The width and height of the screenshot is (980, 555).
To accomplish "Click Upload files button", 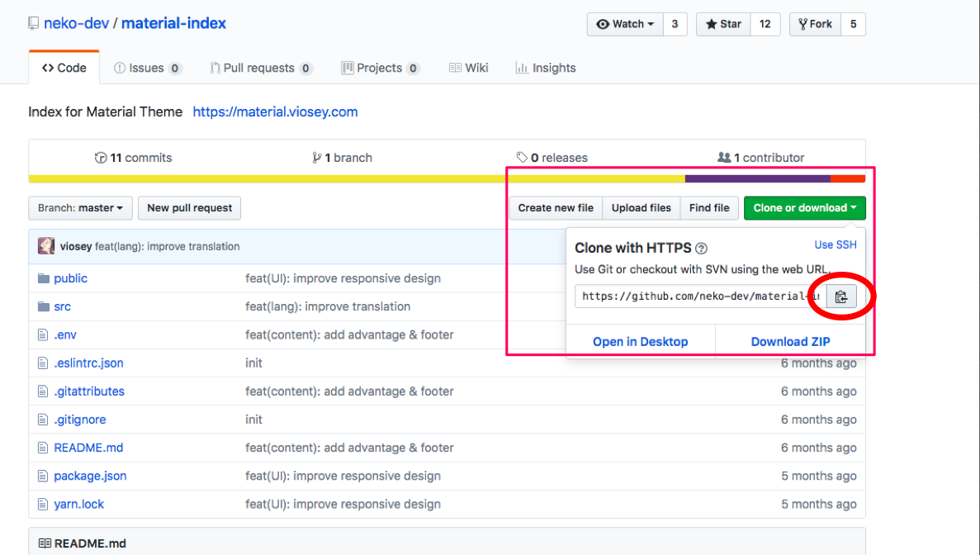I will click(x=641, y=208).
